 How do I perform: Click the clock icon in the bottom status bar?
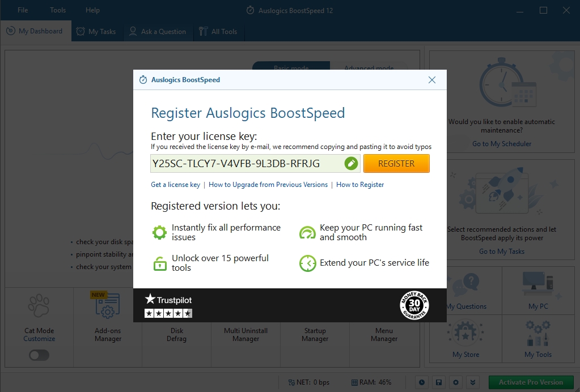coord(422,382)
